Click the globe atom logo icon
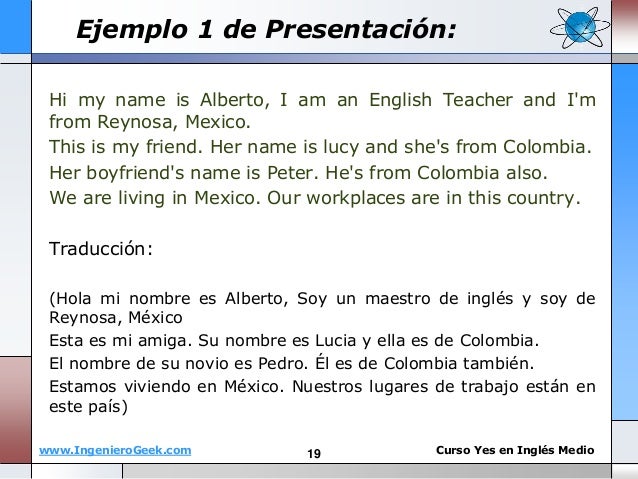The height and width of the screenshot is (479, 638). click(x=580, y=27)
